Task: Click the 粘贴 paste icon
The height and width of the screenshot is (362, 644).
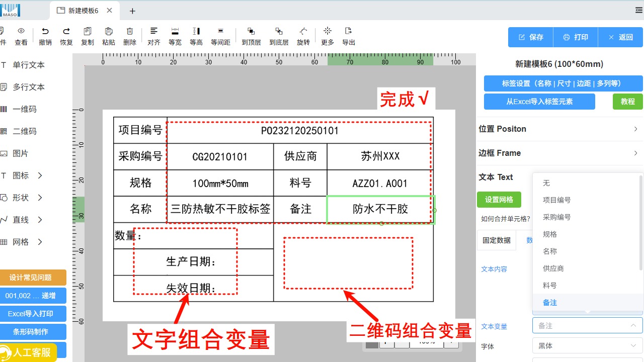Action: (x=109, y=31)
